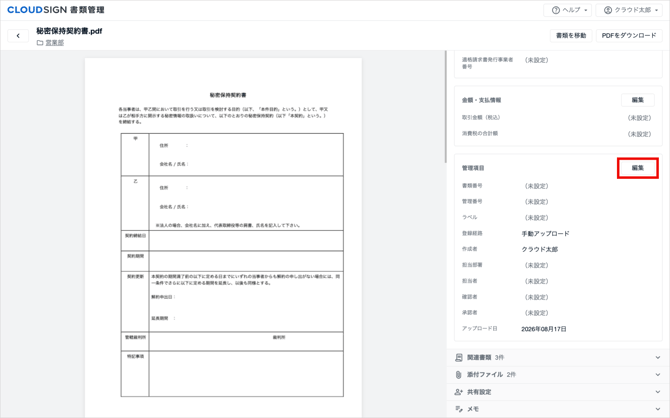670x418 pixels.
Task: Click the 書類を移動 button
Action: click(x=571, y=36)
